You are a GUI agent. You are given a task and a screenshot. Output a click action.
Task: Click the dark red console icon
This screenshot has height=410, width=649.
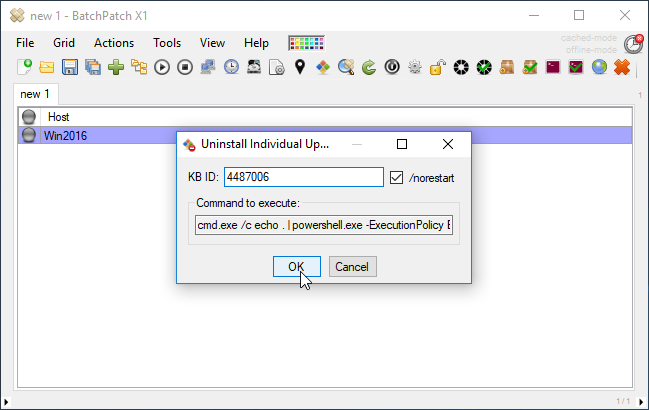click(553, 67)
